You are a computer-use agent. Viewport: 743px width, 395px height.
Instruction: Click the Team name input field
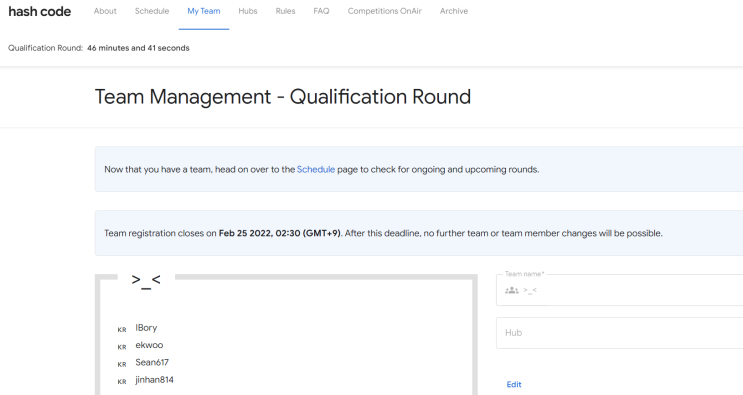point(619,290)
